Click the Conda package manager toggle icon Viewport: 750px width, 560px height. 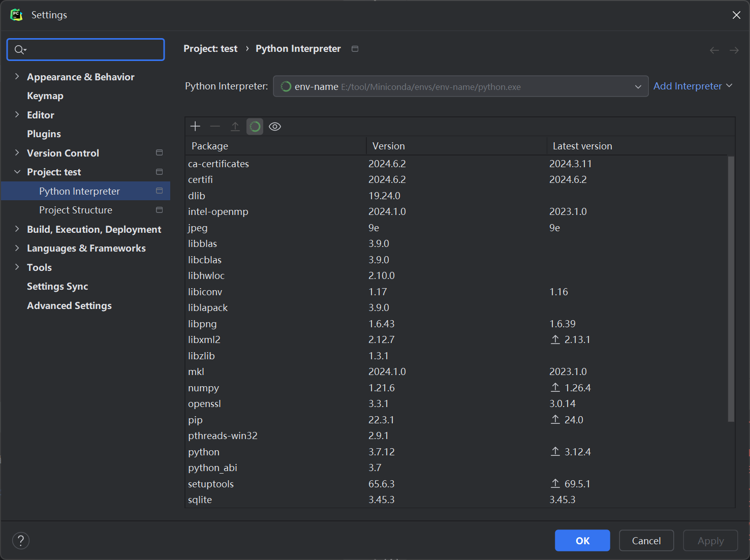click(255, 127)
